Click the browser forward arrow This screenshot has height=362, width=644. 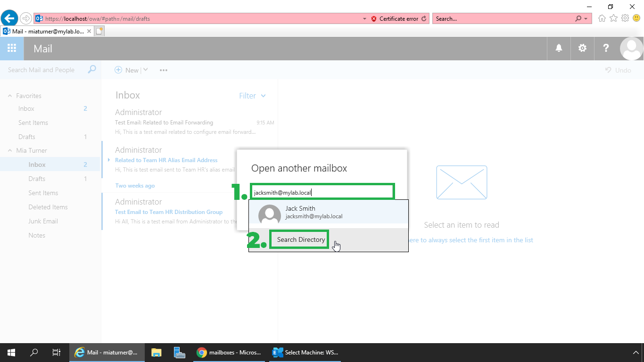[26, 18]
